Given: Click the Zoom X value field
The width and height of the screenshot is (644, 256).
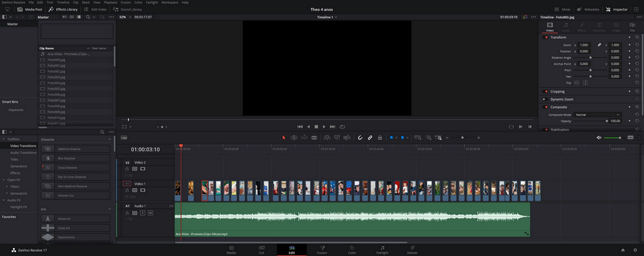Looking at the screenshot, I should (x=584, y=45).
